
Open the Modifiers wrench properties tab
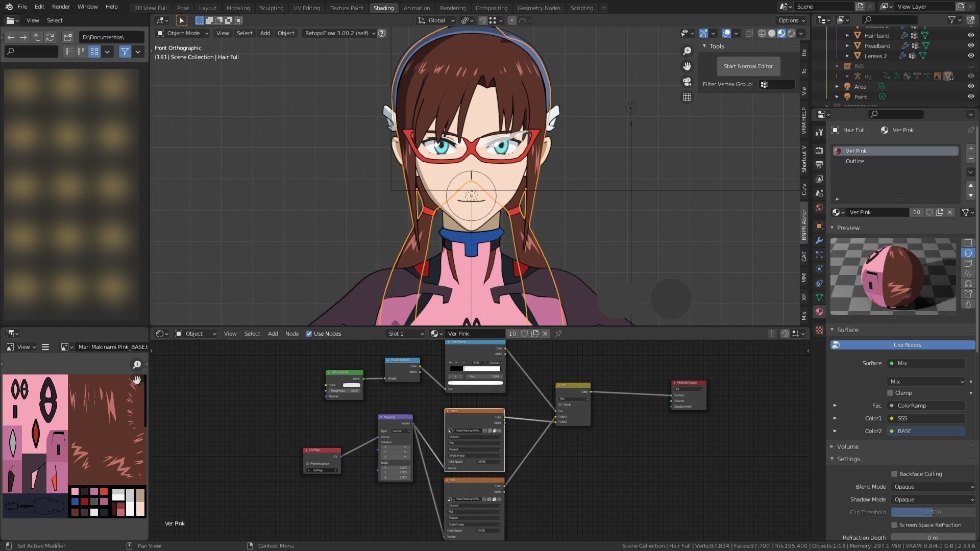pyautogui.click(x=819, y=240)
